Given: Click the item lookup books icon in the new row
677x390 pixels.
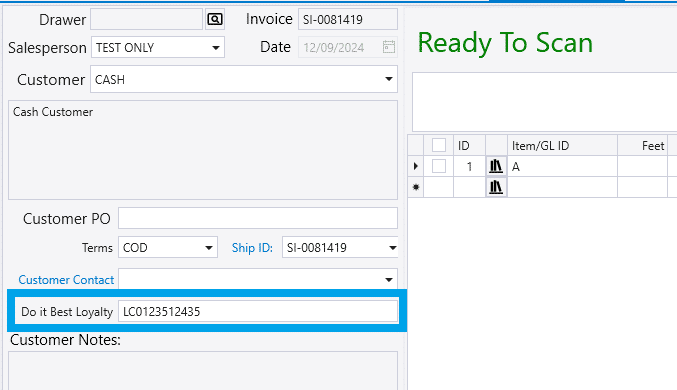Looking at the screenshot, I should tap(496, 187).
